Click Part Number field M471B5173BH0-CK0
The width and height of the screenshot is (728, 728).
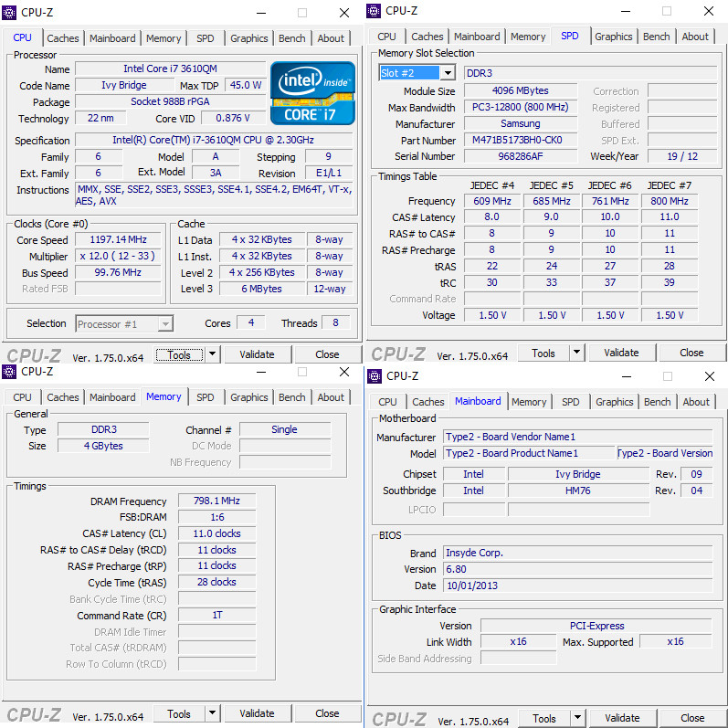coord(521,141)
